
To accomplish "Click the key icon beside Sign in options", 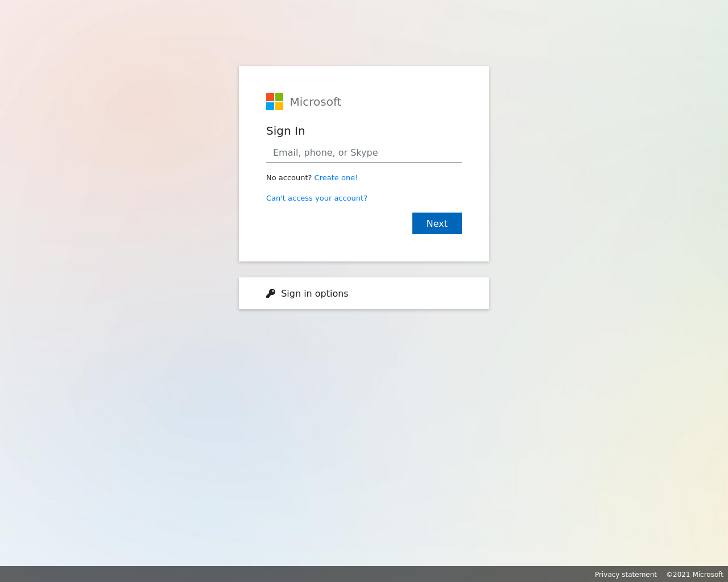I will click(x=271, y=293).
